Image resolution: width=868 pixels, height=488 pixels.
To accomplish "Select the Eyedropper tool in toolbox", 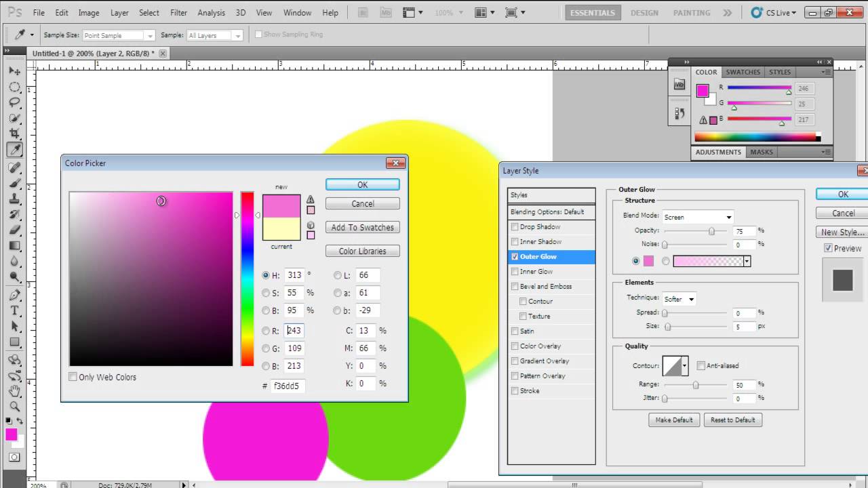I will (x=14, y=150).
